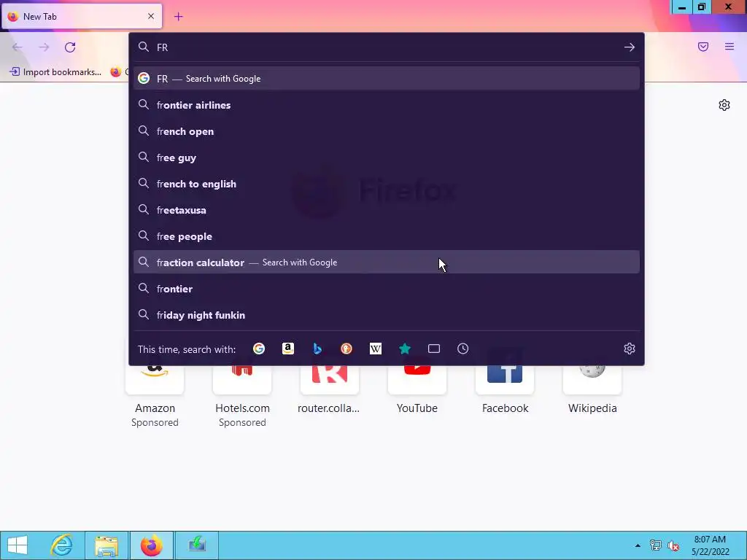747x560 pixels.
Task: Select 'fraction calculator' suggestion
Action: [387, 262]
